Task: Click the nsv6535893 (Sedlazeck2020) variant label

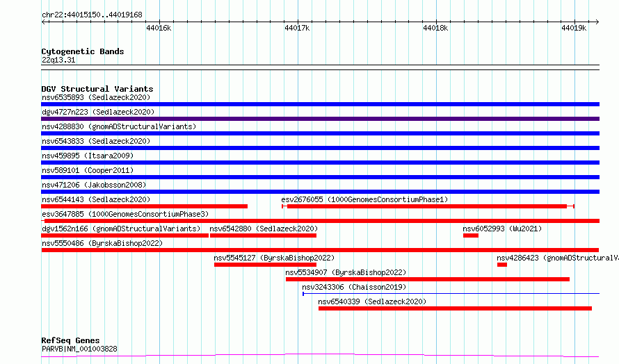Action: point(96,97)
